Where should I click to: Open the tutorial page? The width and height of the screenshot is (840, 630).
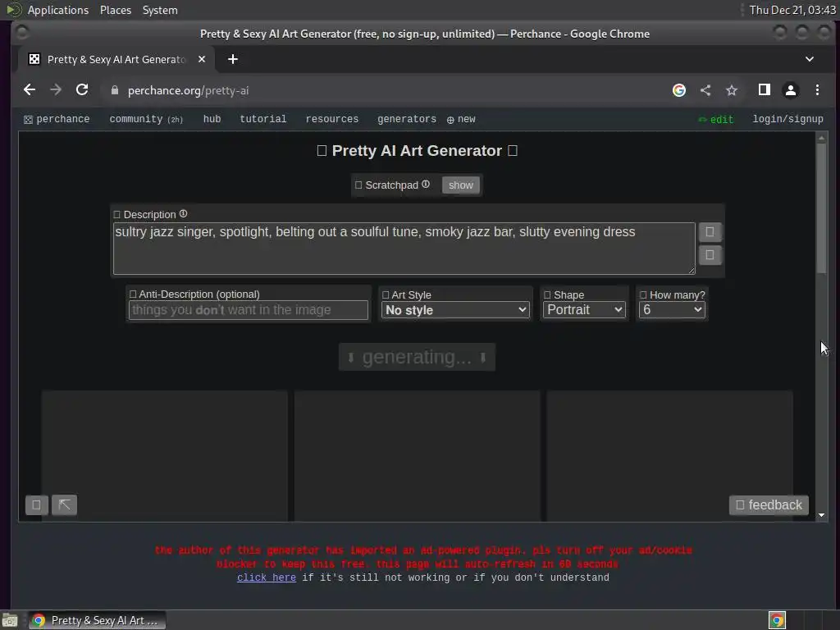pos(263,119)
